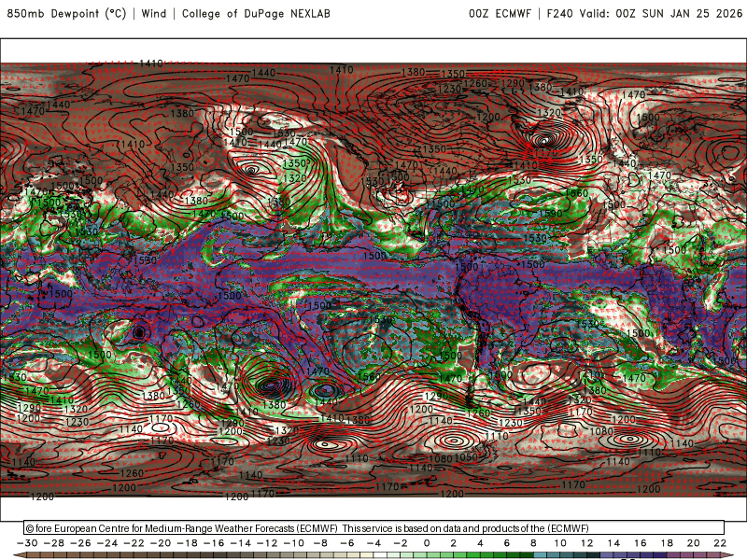
Task: Click the 18 value on the legend scale
Action: (667, 543)
